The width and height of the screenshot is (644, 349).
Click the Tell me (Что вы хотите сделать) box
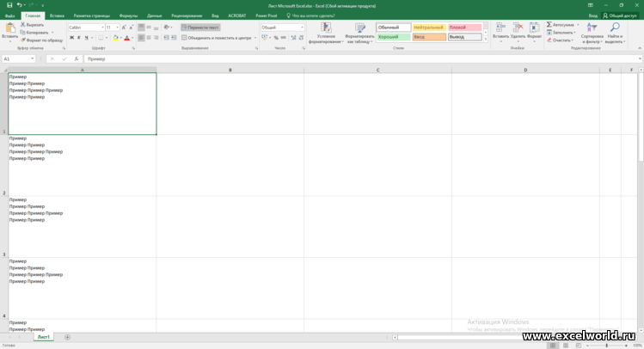coord(310,15)
